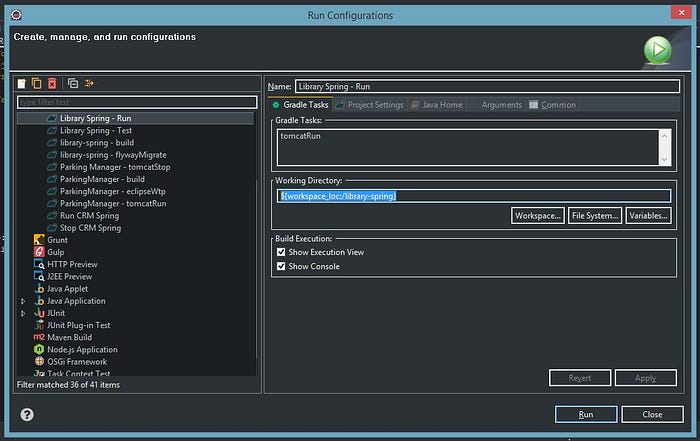Expand the Java Application tree node

click(23, 301)
